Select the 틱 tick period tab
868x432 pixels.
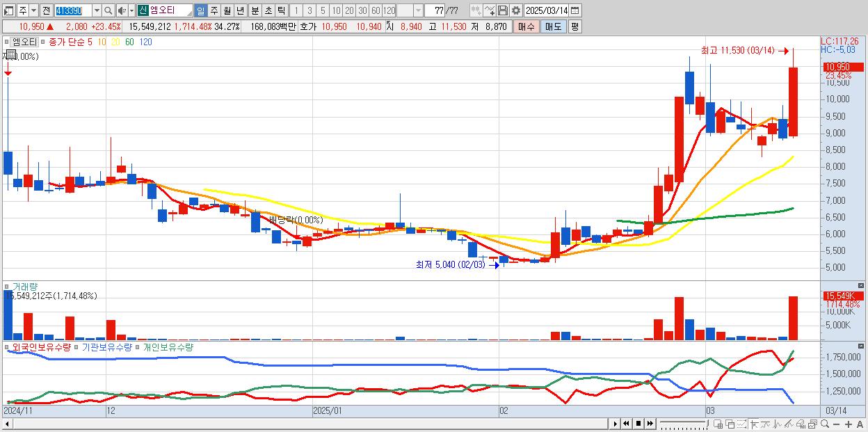pos(280,10)
